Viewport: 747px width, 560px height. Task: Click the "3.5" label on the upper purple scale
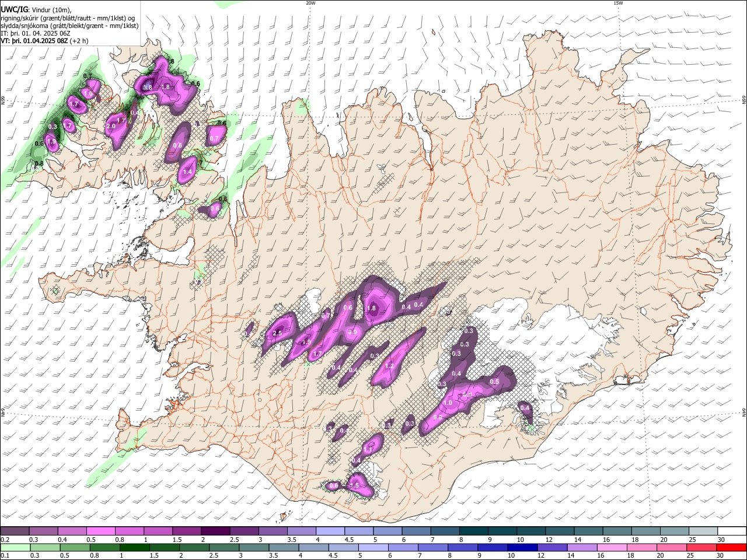tap(292, 540)
